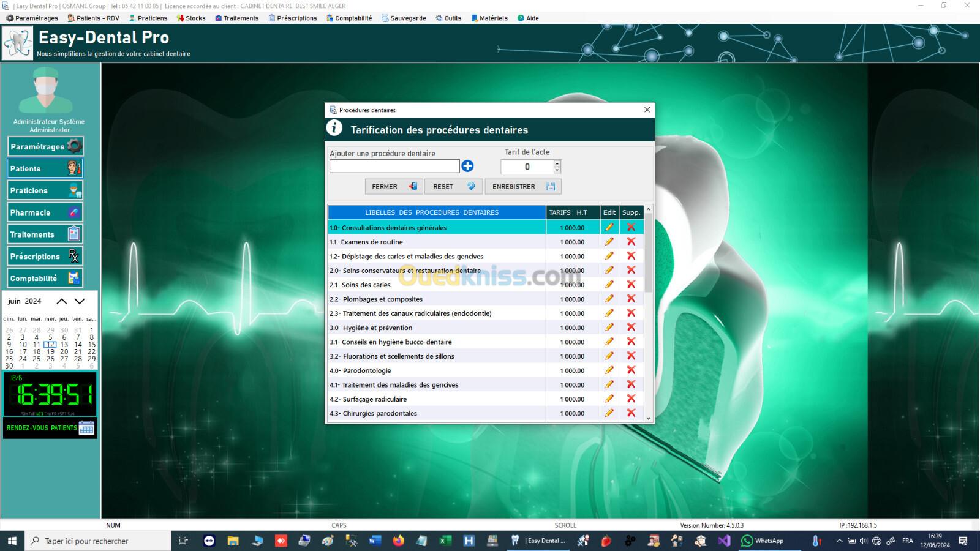The image size is (980, 551).
Task: Delete the Plombages et composites row
Action: [x=631, y=299]
